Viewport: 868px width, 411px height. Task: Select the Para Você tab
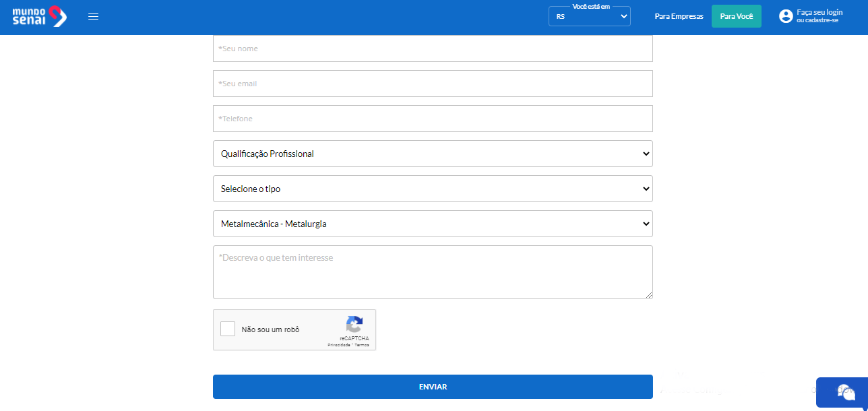(x=736, y=16)
